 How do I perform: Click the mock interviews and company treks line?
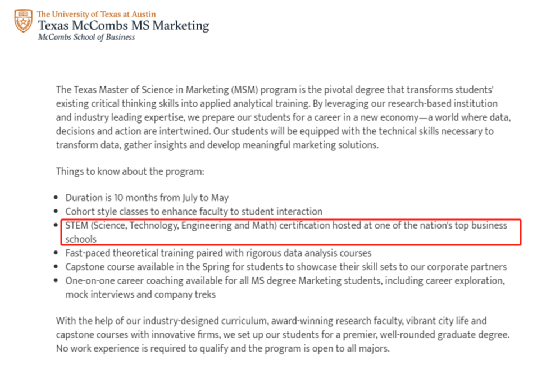pyautogui.click(x=141, y=294)
